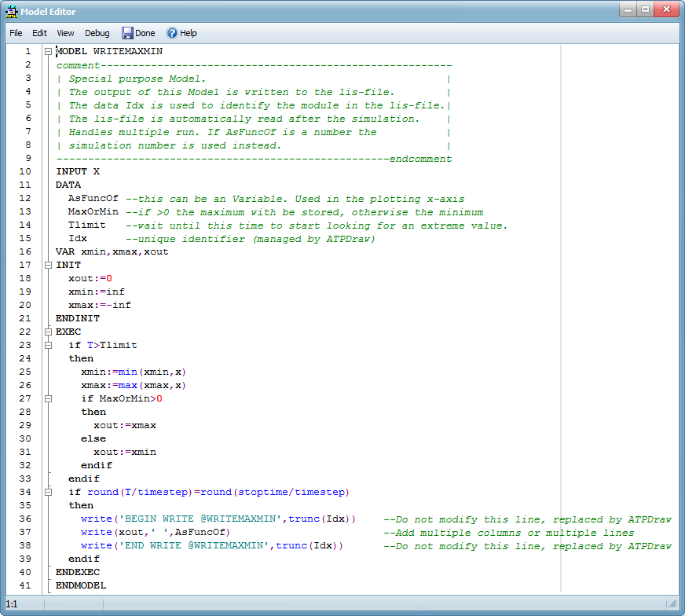Click 'xmax:=max(xmax,x)' statement
Viewport: 685px width, 616px height.
pos(134,385)
